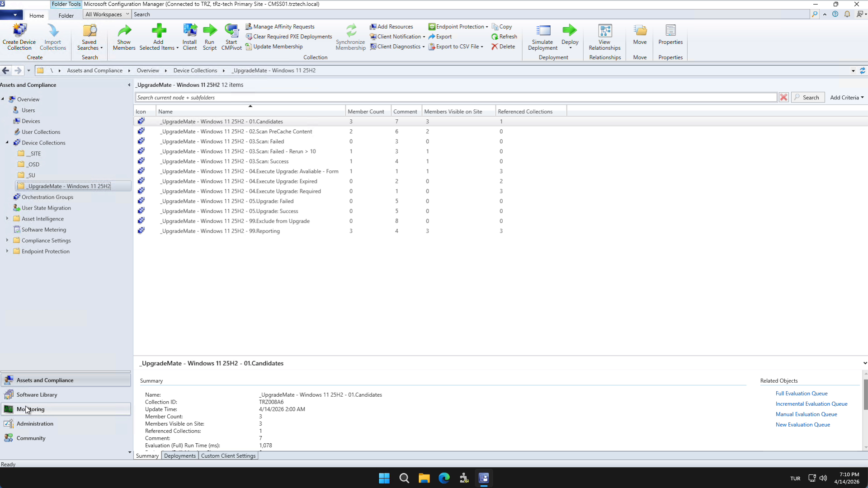
Task: Switch to Deployments tab
Action: click(180, 456)
